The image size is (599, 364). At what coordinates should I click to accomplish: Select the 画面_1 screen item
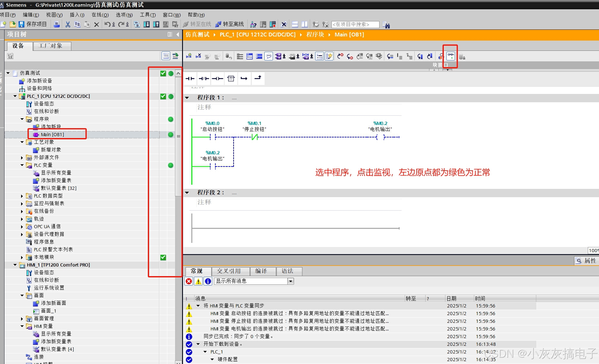[48, 311]
